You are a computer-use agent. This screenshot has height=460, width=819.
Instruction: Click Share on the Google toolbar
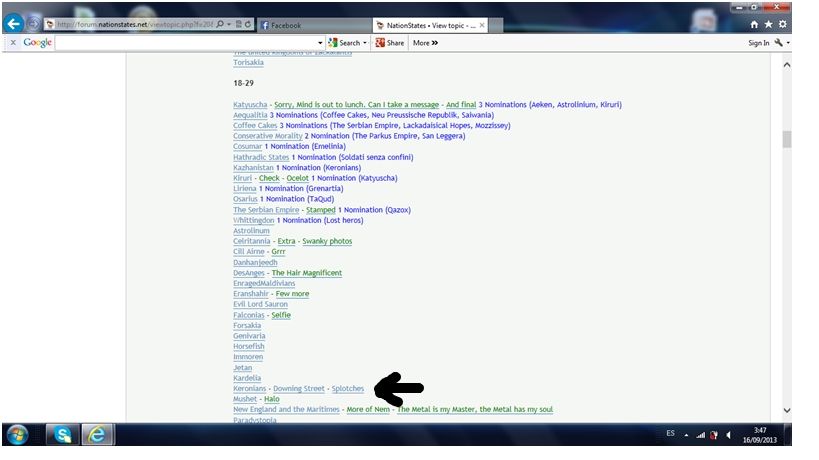(390, 43)
